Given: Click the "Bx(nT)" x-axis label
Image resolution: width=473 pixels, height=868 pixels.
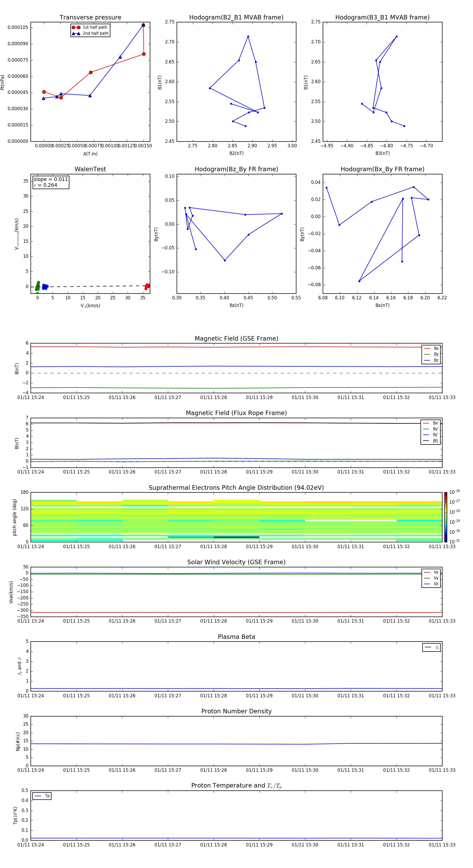Looking at the screenshot, I should [x=382, y=305].
